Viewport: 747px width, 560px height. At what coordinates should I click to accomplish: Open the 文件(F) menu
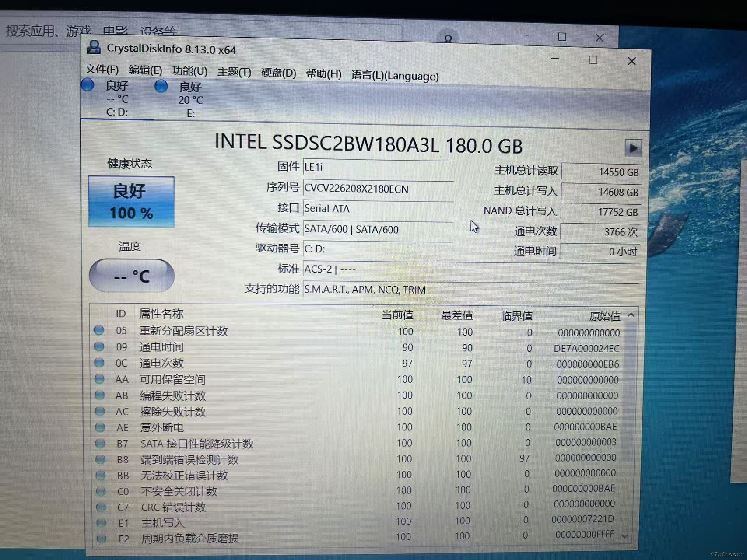(x=102, y=70)
